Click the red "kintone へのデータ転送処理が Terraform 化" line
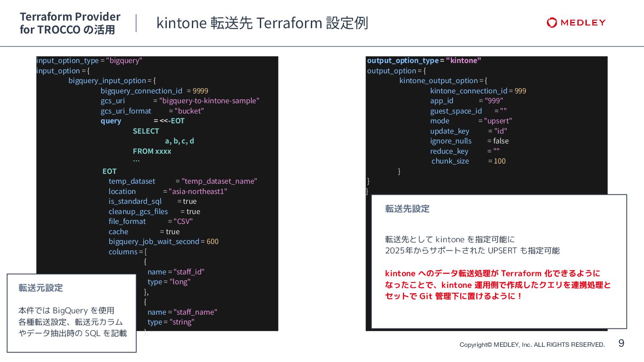The width and height of the screenshot is (644, 362). pyautogui.click(x=492, y=273)
